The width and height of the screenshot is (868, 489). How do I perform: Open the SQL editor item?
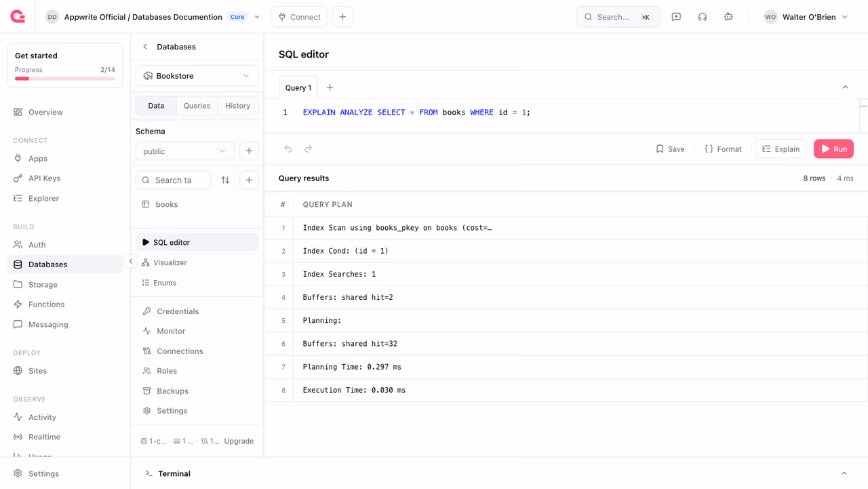point(197,242)
